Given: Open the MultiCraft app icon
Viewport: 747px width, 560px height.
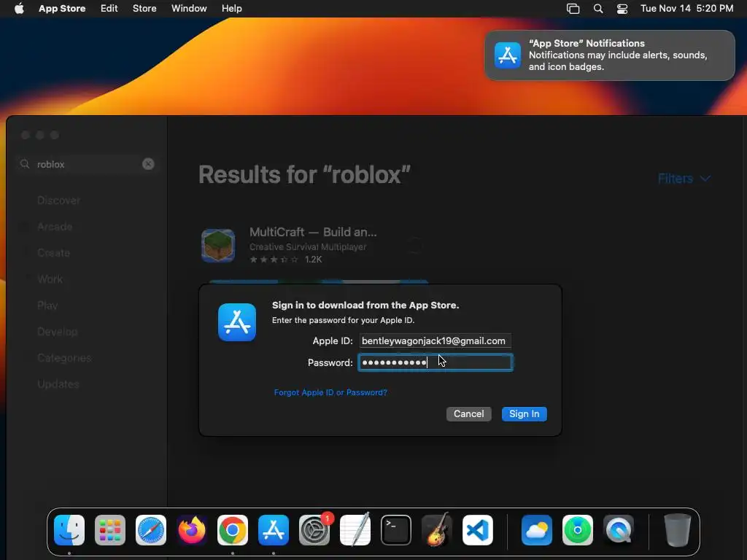Looking at the screenshot, I should click(218, 246).
